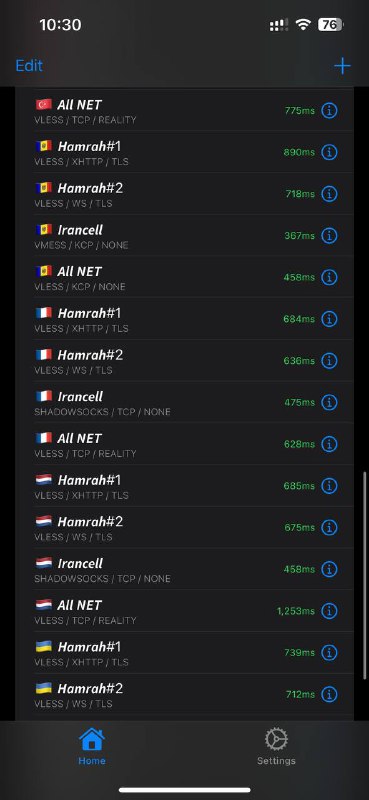The height and width of the screenshot is (800, 369).
Task: Click the list's vertical scrollbar
Action: [364, 576]
